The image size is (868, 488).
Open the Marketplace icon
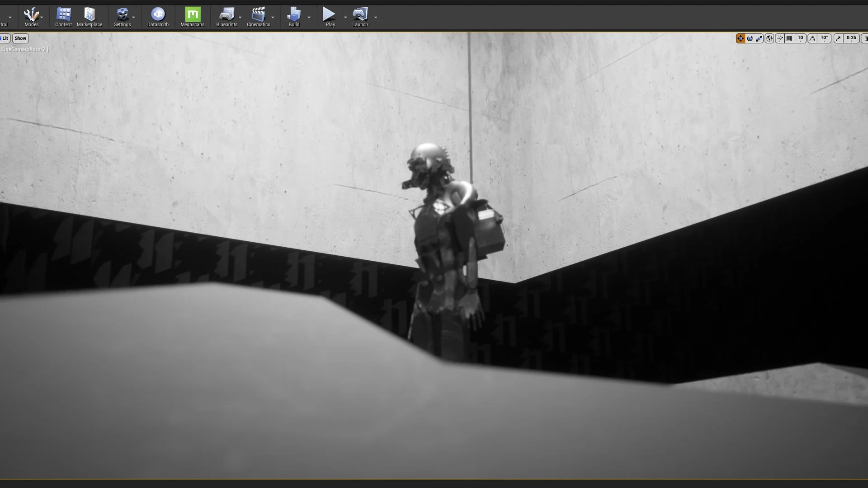click(x=90, y=17)
